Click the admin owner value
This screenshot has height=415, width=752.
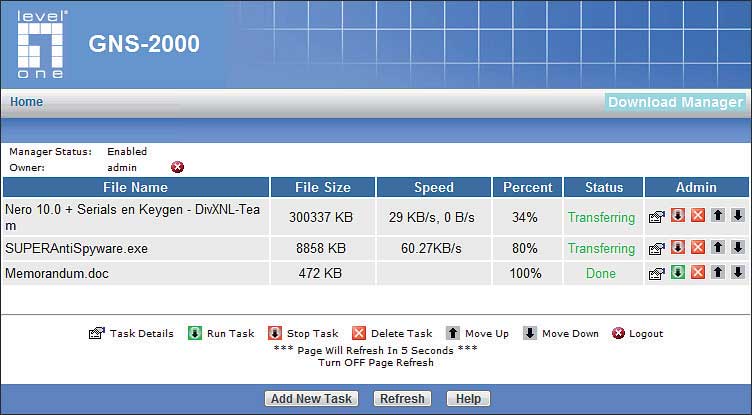122,167
